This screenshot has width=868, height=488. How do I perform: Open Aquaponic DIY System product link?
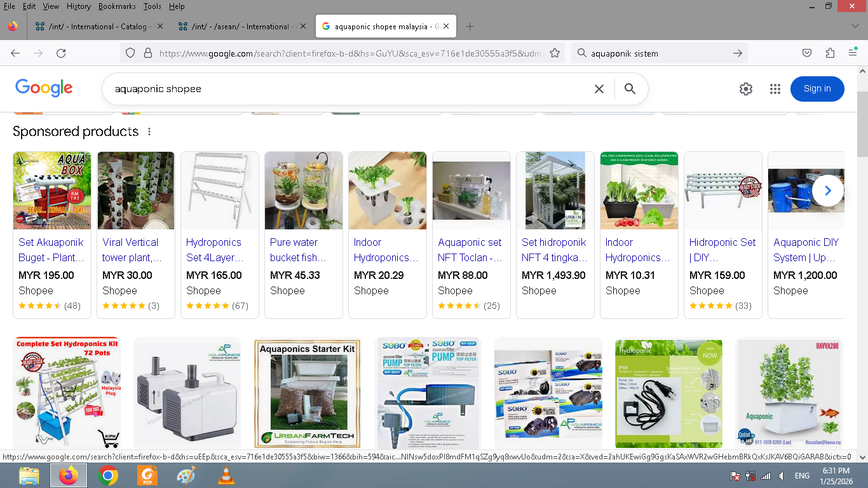pos(806,250)
